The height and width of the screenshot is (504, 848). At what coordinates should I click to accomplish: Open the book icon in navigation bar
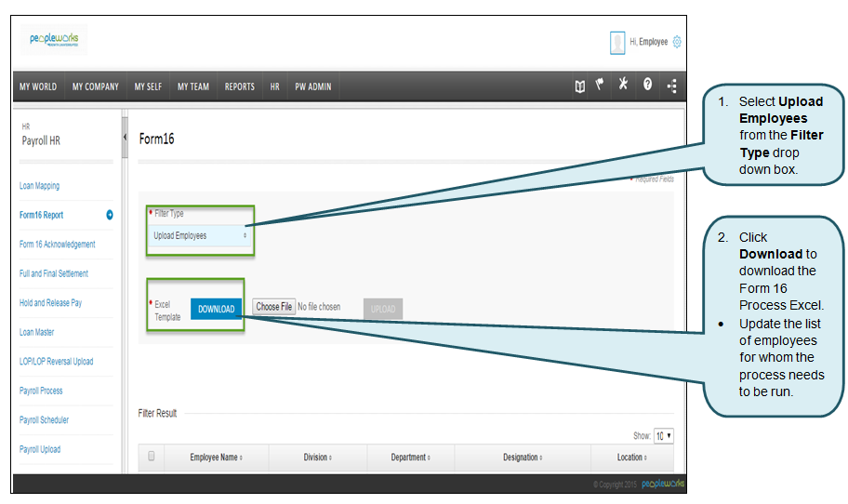click(x=579, y=86)
